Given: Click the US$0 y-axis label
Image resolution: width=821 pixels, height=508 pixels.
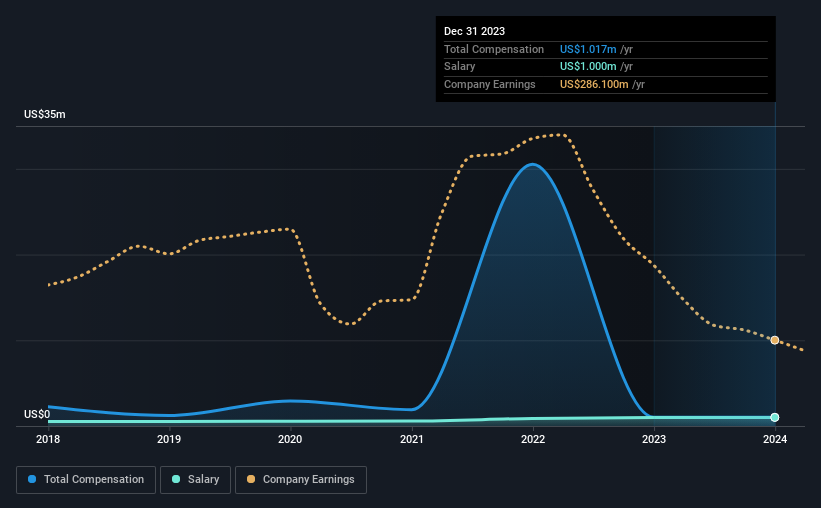Looking at the screenshot, I should click(37, 414).
